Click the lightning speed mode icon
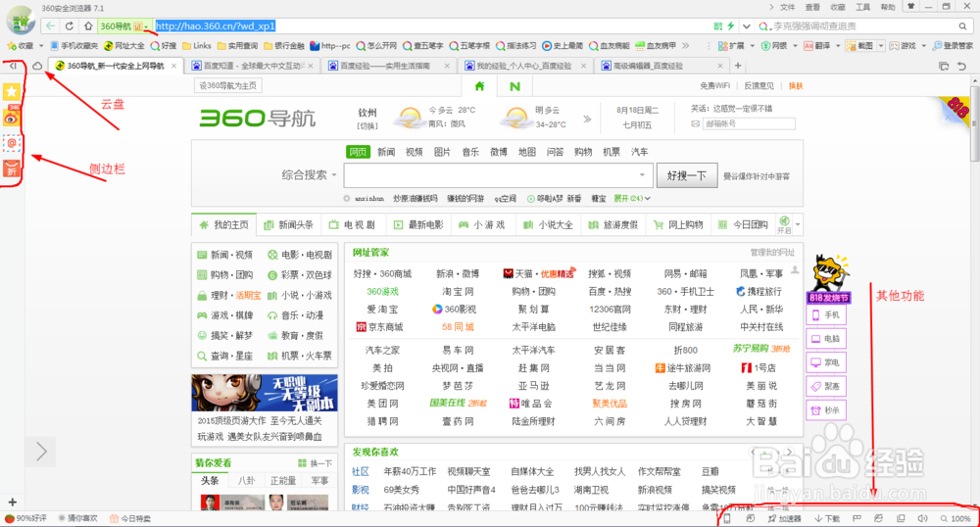The image size is (980, 527). [x=730, y=26]
